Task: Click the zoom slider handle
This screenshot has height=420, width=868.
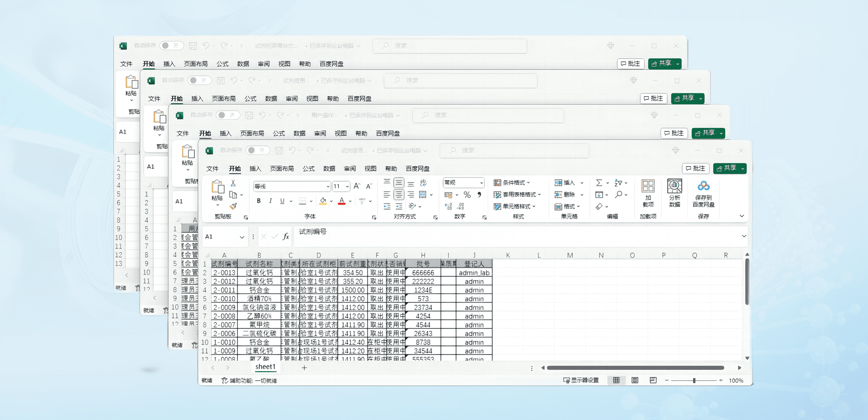Action: pos(694,380)
